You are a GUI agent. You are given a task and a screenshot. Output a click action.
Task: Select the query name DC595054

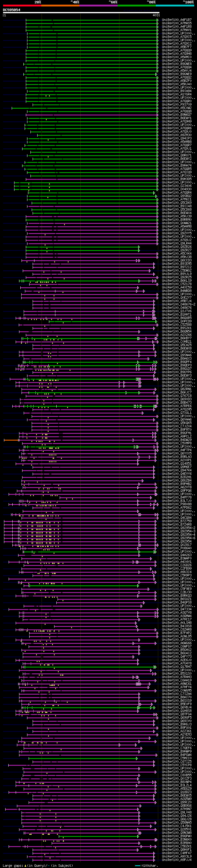(11, 10)
